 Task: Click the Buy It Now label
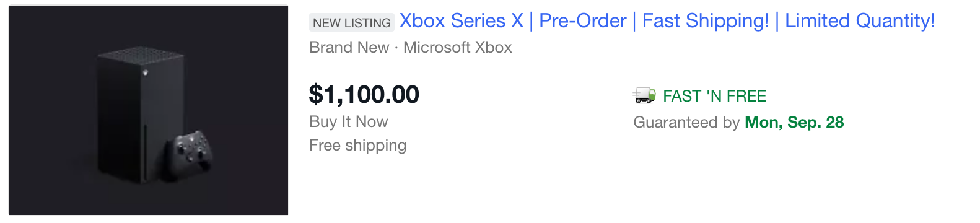pos(349,121)
